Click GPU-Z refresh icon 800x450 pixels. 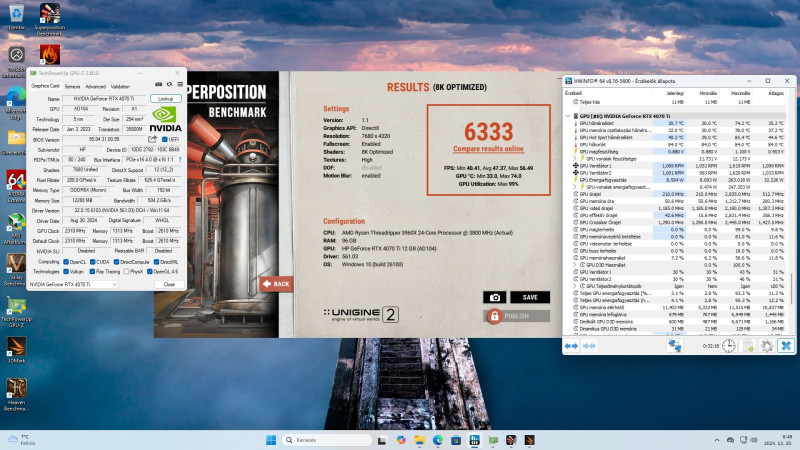[169, 85]
